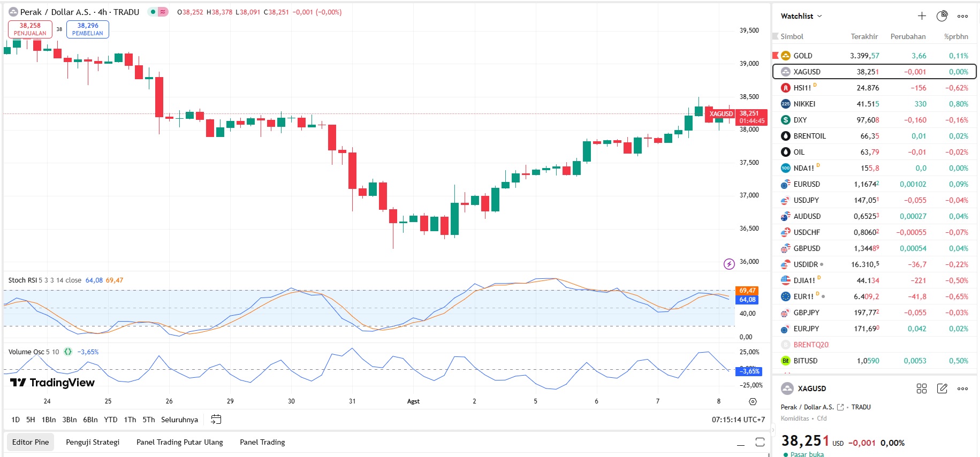Click the go-to-date calendar icon

tap(216, 420)
